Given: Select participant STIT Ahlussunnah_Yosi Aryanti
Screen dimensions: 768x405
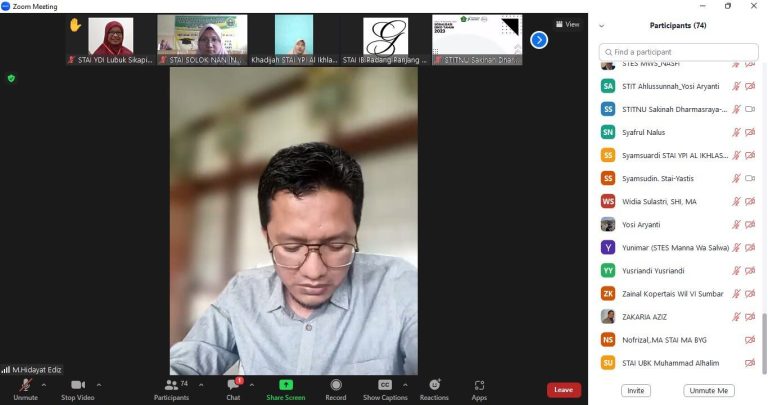Looking at the screenshot, I should pos(678,86).
